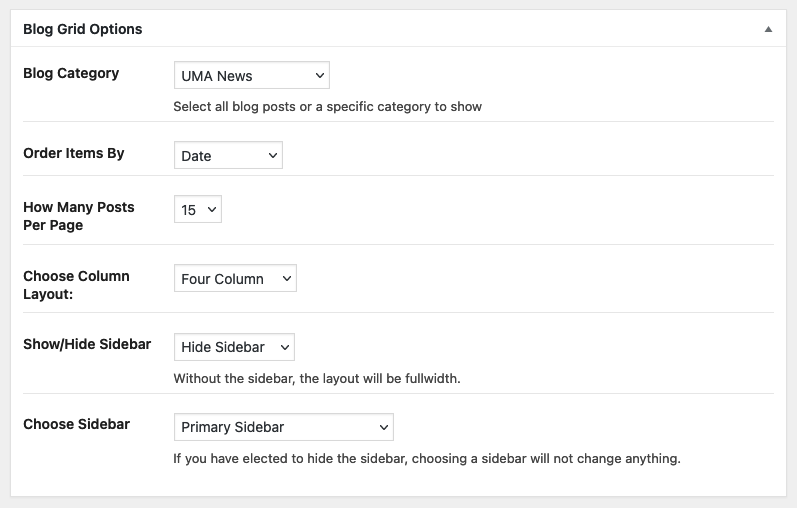Screen dimensions: 797x508
Task: Click the How Many Posts Per Page label
Action: click(x=79, y=216)
